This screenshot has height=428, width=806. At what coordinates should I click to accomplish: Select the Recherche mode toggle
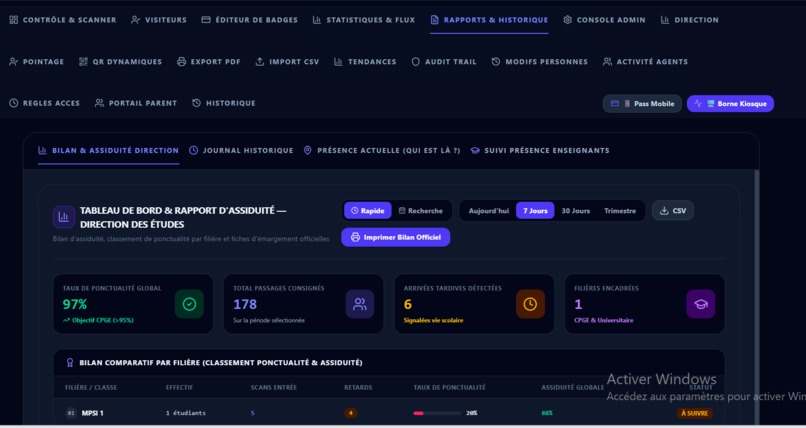[420, 211]
